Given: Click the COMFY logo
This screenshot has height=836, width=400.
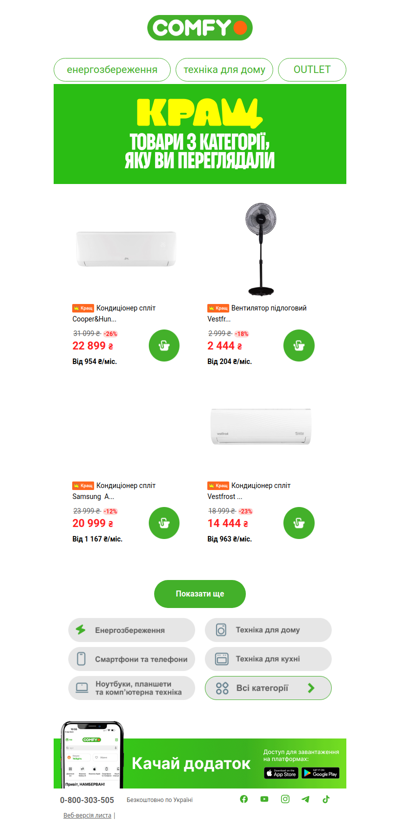Looking at the screenshot, I should pos(199,28).
